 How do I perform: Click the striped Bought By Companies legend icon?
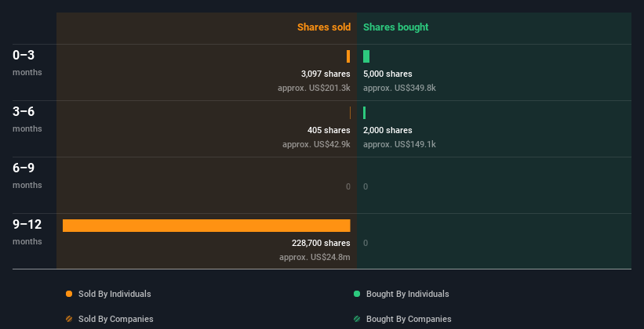click(357, 319)
